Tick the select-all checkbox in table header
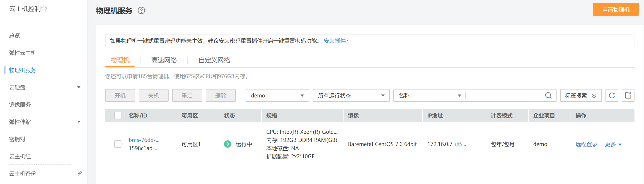 pos(118,116)
